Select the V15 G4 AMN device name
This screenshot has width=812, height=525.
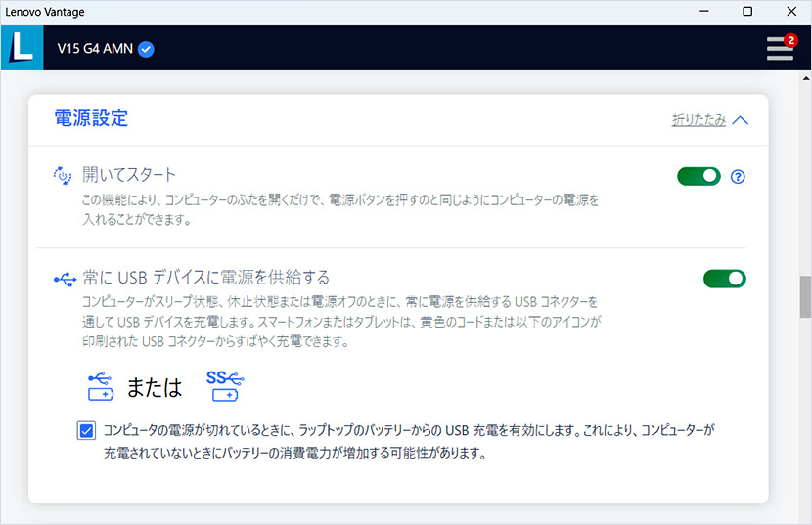pyautogui.click(x=96, y=49)
